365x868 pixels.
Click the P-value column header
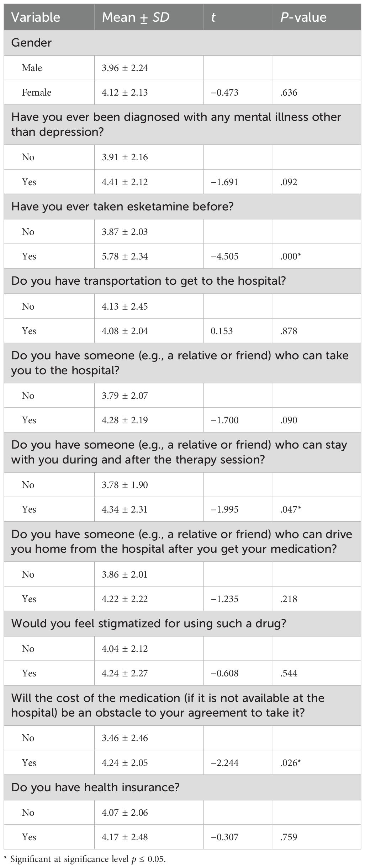(303, 17)
